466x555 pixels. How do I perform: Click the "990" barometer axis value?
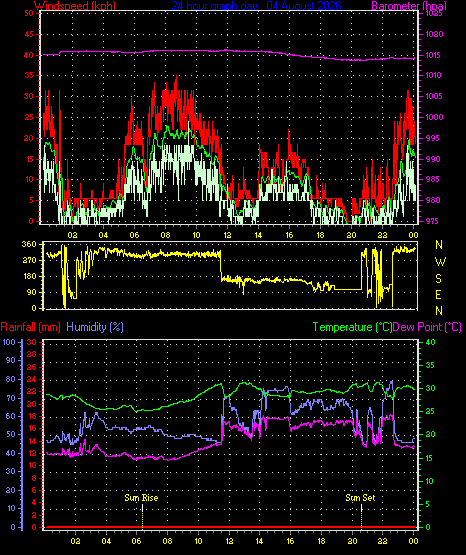point(432,159)
